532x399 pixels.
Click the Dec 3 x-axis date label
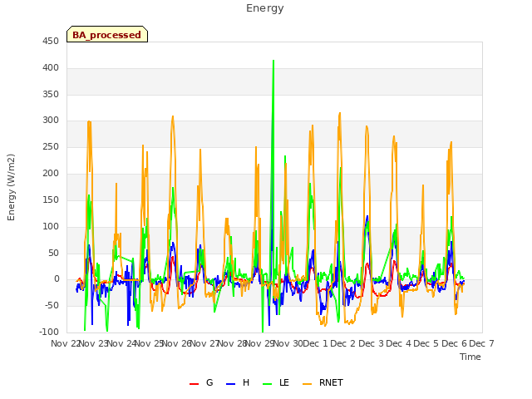pos(372,343)
